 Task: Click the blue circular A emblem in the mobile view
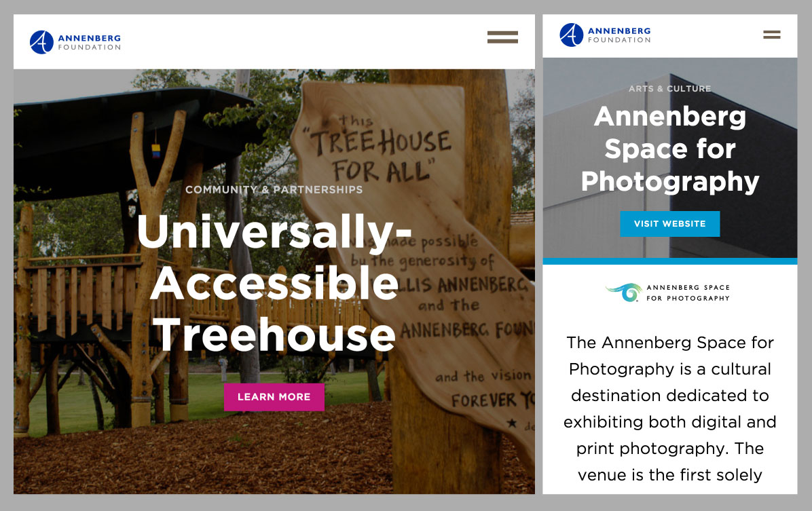[x=571, y=35]
